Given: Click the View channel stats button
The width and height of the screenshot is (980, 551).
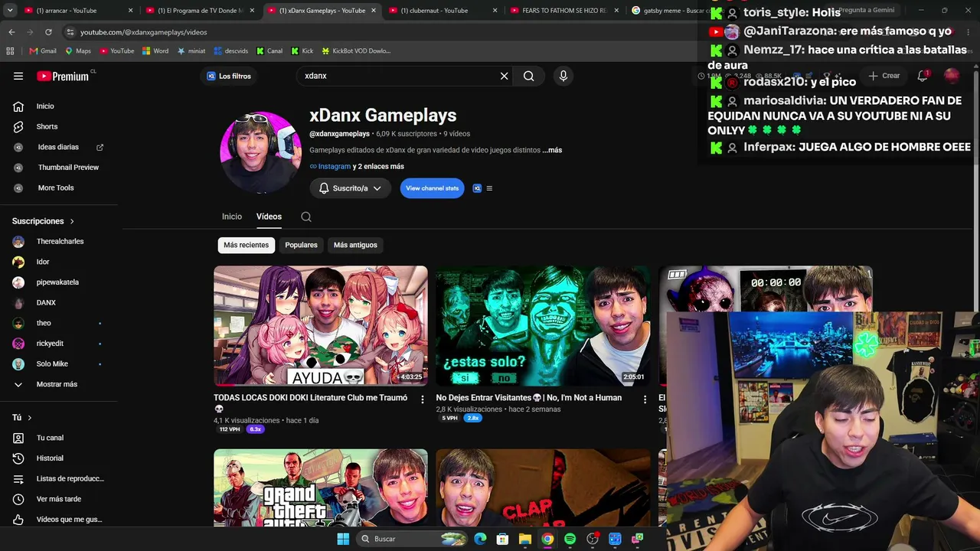Looking at the screenshot, I should click(432, 188).
